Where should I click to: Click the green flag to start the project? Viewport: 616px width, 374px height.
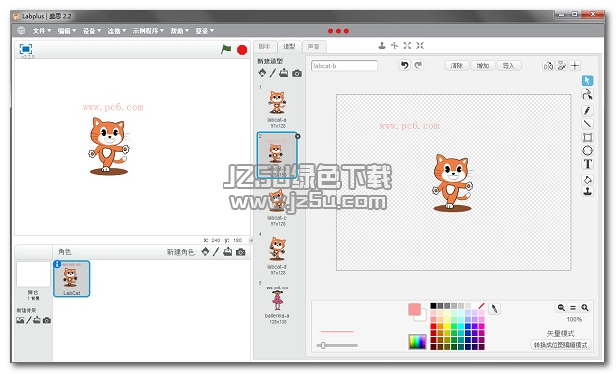(226, 50)
